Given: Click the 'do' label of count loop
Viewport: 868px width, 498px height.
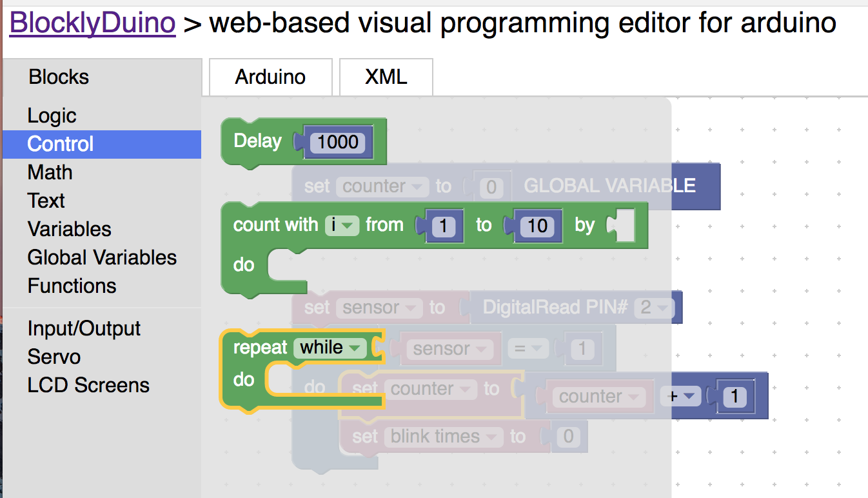Looking at the screenshot, I should click(x=244, y=264).
